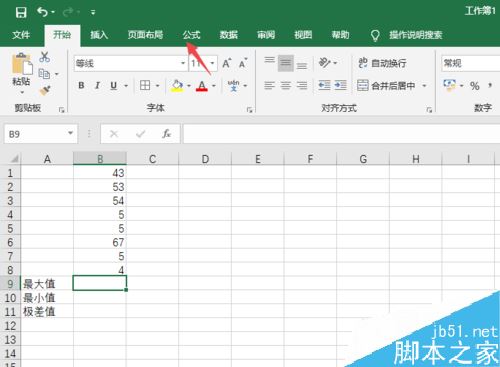
Task: Click the Redo arrow icon
Action: [68, 12]
